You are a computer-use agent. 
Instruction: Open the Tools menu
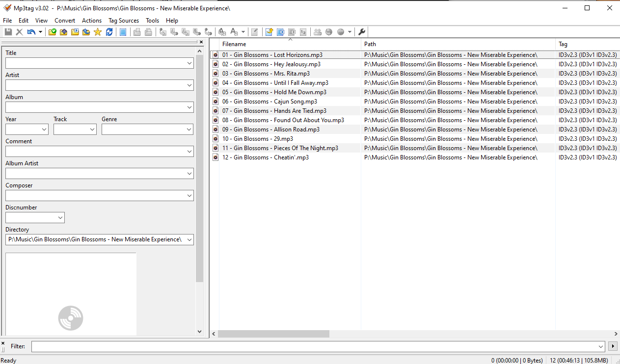coord(153,21)
